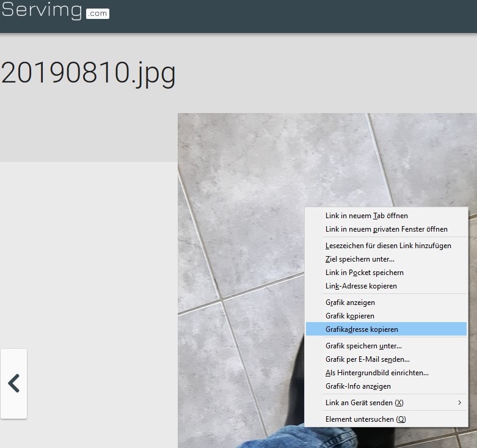Screen dimensions: 477x448
Task: Choose 'Als Hintergrundbild einrichten...'
Action: 386,372
